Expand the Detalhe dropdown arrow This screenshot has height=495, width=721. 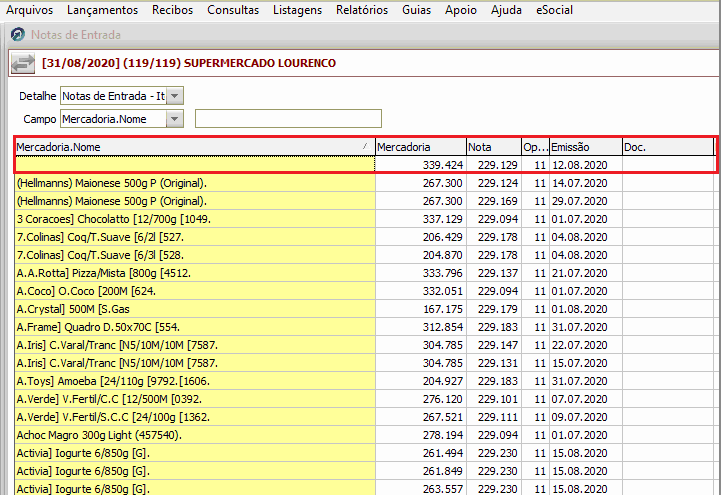pos(175,96)
